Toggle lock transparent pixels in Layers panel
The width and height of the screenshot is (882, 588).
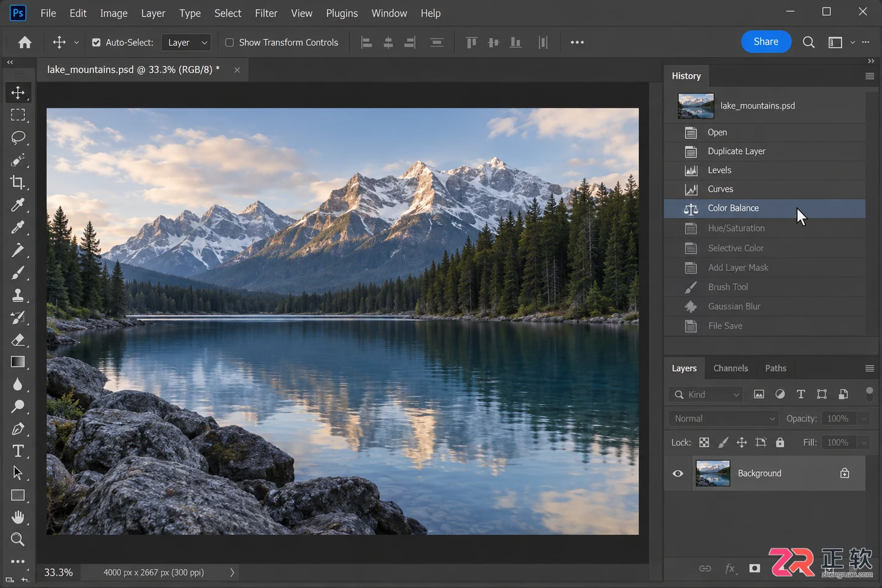click(704, 442)
